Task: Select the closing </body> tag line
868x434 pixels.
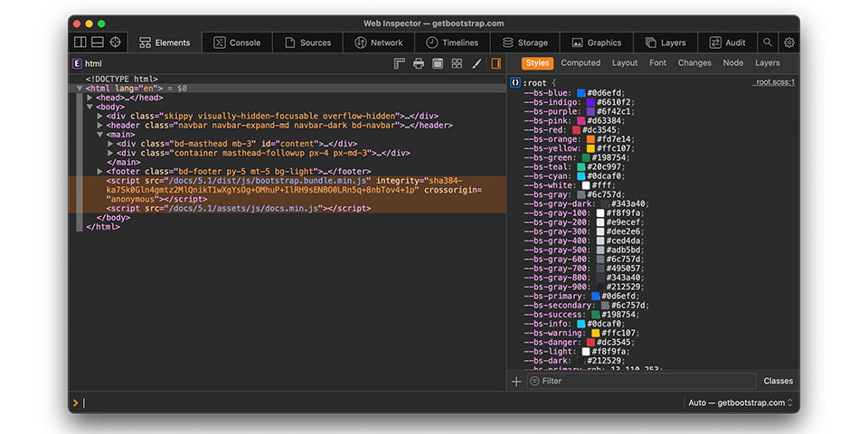Action: point(113,218)
